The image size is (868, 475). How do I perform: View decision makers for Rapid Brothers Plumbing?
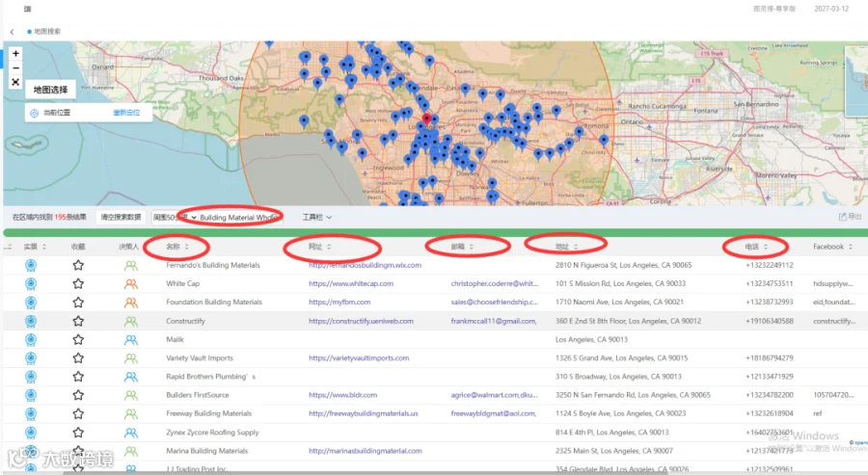pyautogui.click(x=130, y=377)
